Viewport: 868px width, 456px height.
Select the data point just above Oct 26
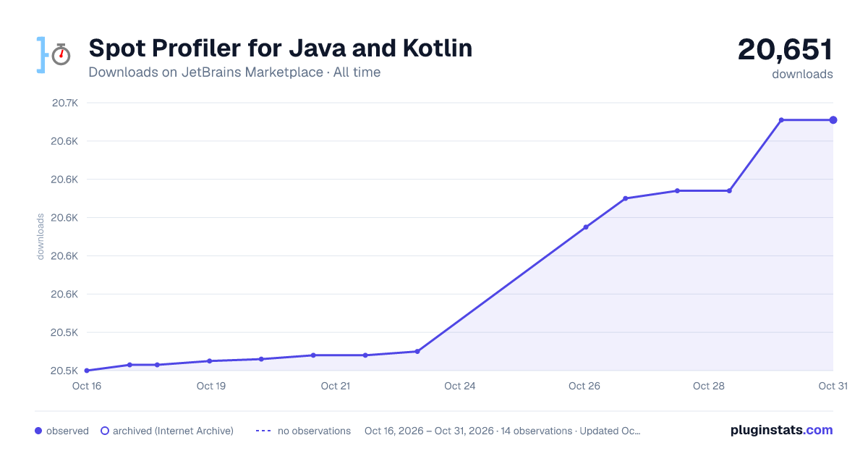click(x=586, y=227)
